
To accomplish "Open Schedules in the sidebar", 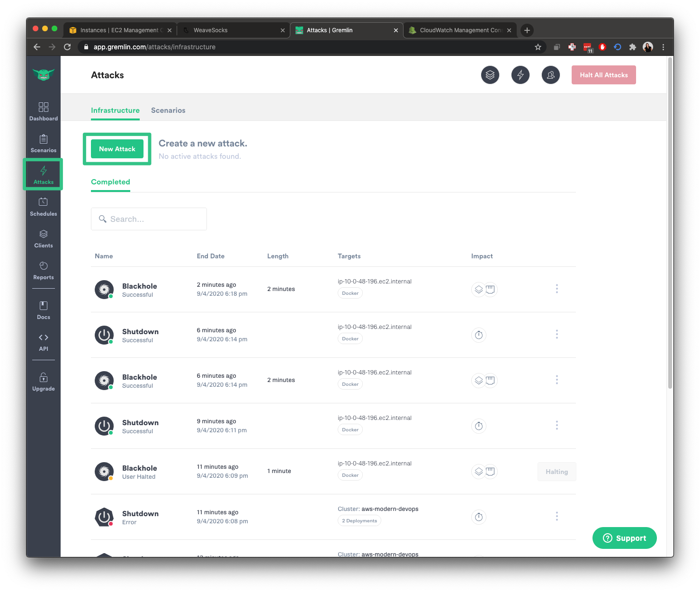I will click(x=44, y=207).
